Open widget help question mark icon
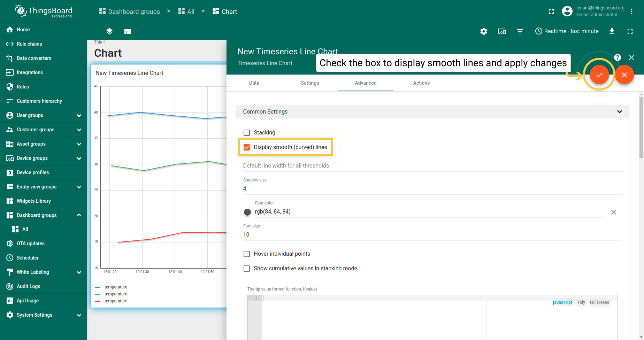Screen dimensions: 644x340 point(618,57)
